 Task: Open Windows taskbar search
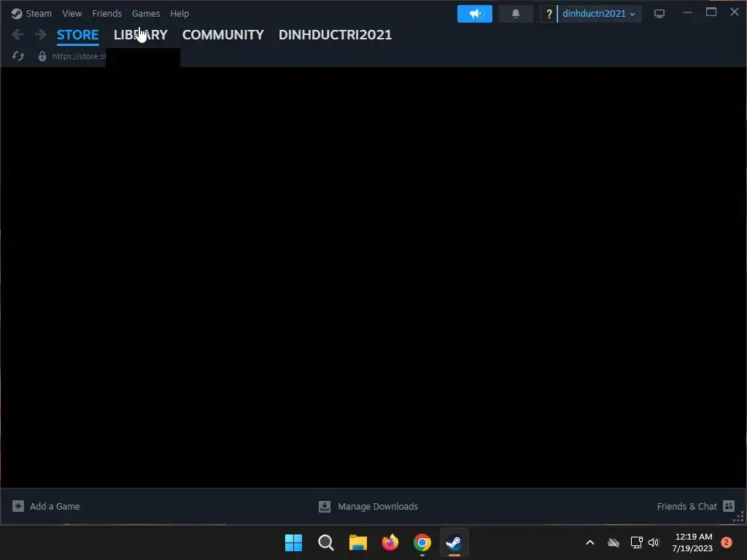point(326,542)
